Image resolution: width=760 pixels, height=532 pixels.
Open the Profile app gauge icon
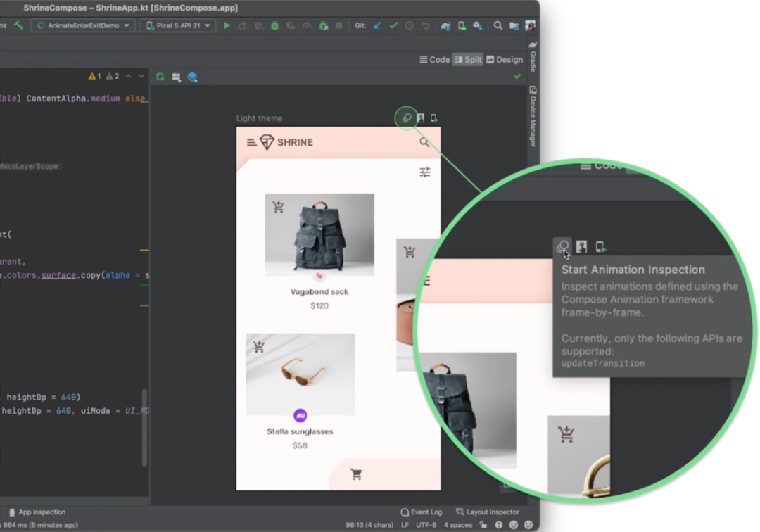[x=307, y=25]
